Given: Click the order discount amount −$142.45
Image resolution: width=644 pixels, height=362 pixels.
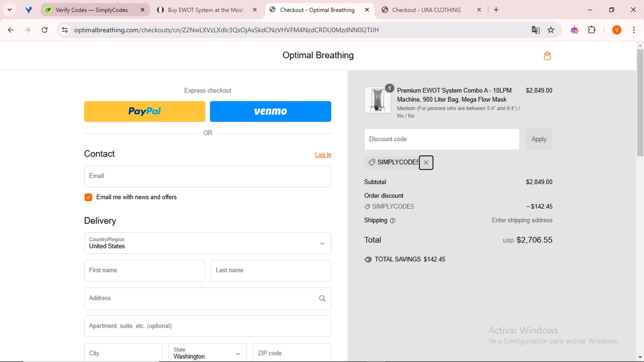Looking at the screenshot, I should click(540, 207).
